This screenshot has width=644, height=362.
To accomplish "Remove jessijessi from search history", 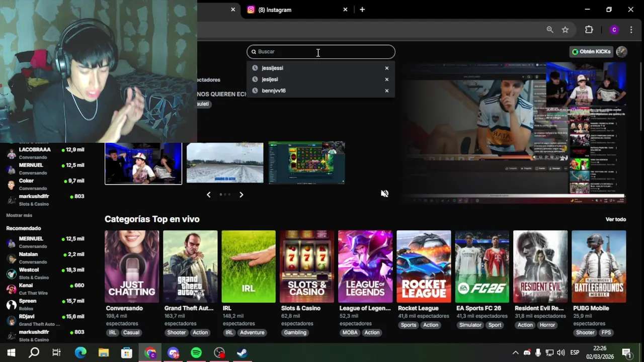I will (x=387, y=68).
